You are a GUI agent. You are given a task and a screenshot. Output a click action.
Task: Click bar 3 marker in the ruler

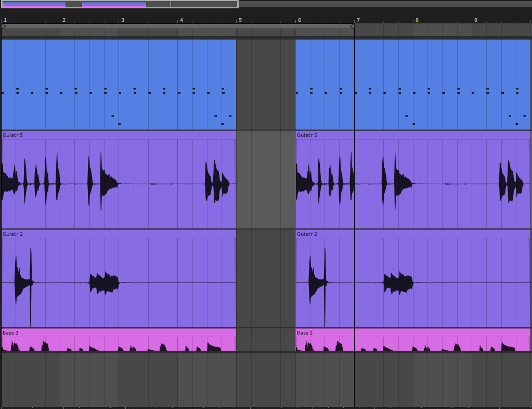tap(122, 20)
